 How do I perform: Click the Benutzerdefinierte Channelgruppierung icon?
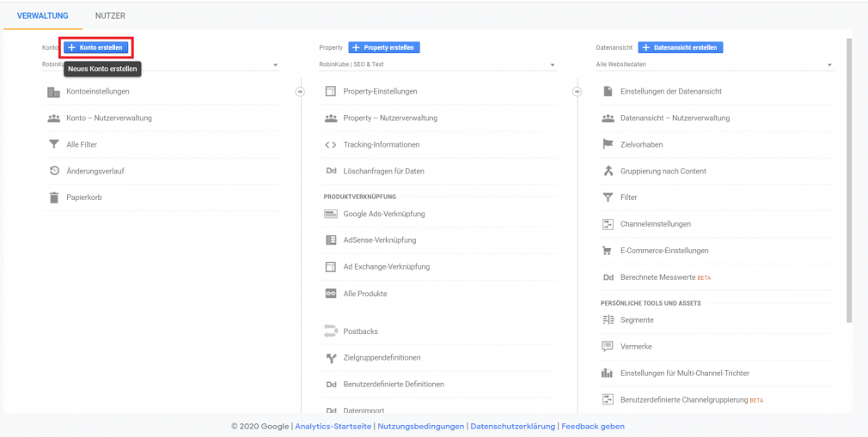608,399
